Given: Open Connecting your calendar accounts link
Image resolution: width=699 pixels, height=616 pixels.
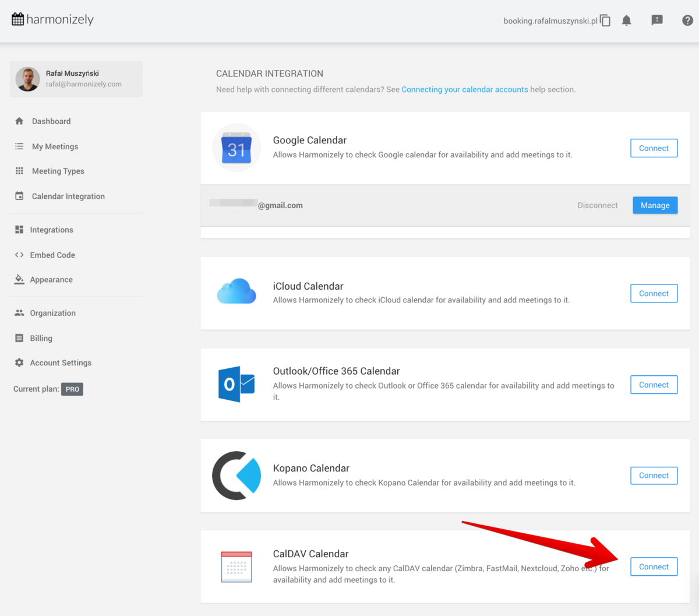Looking at the screenshot, I should tap(464, 89).
